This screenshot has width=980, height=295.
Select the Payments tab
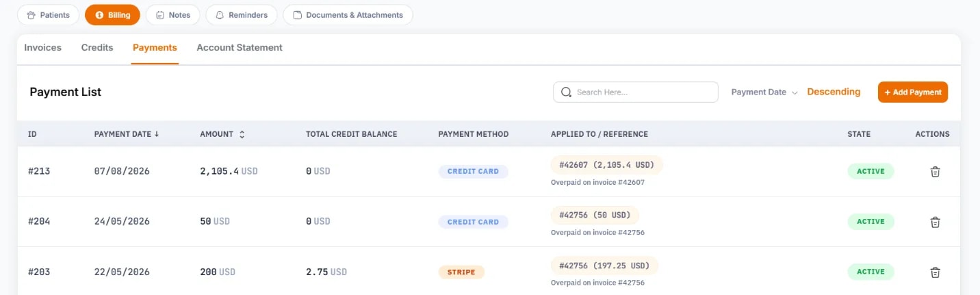point(155,48)
